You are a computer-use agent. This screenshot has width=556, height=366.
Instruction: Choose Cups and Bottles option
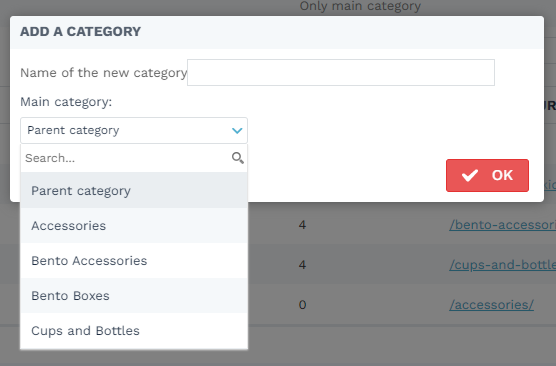134,331
